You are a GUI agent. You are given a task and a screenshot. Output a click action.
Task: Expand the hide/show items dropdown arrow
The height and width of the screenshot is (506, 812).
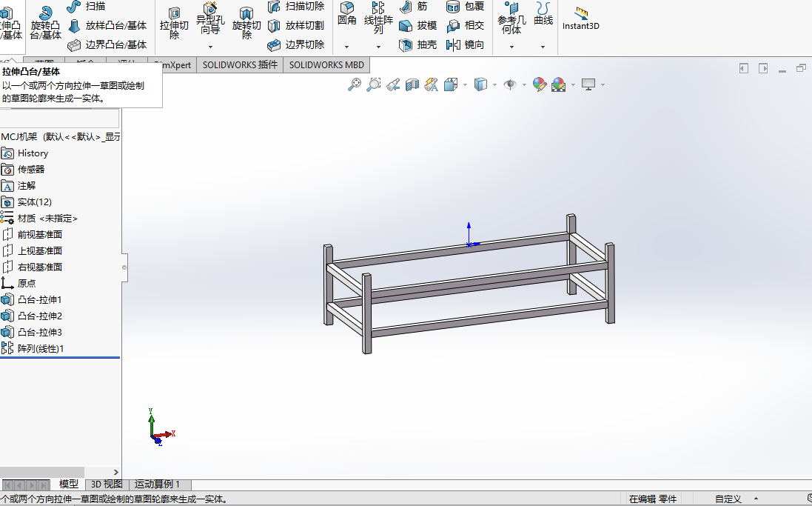(525, 85)
